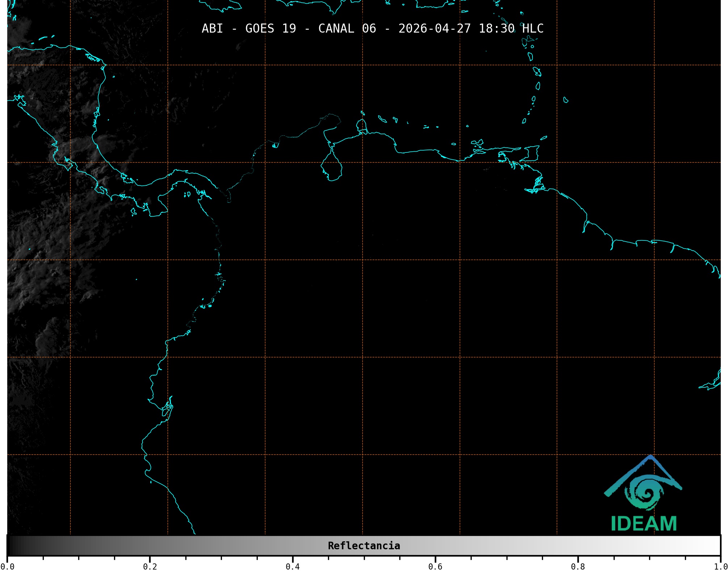Click the green IDEAM logo text

644,524
